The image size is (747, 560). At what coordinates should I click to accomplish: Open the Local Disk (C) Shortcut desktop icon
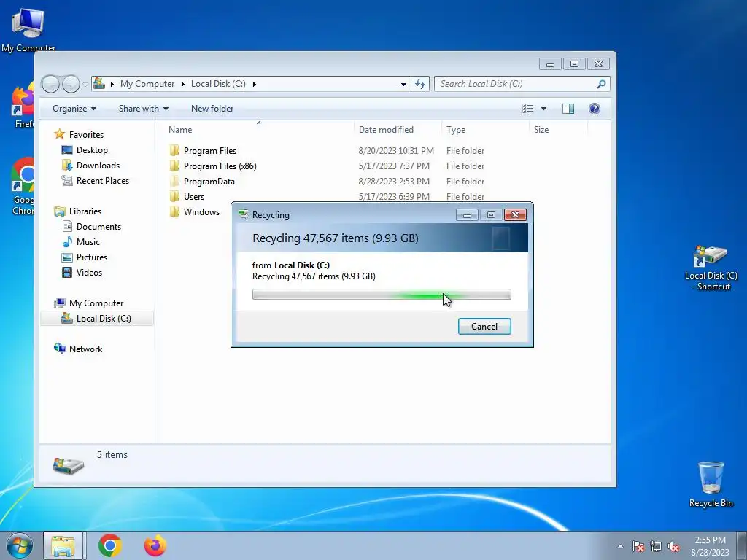pos(711,268)
